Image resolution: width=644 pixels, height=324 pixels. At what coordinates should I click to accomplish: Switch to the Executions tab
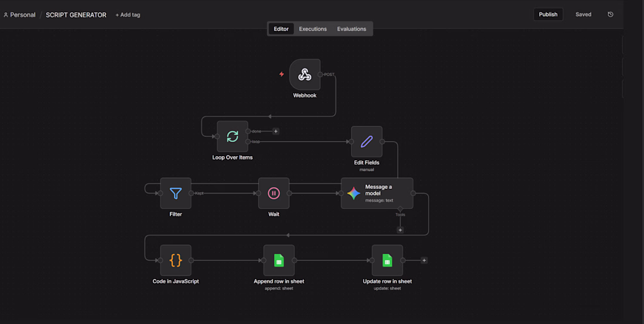[x=313, y=29]
